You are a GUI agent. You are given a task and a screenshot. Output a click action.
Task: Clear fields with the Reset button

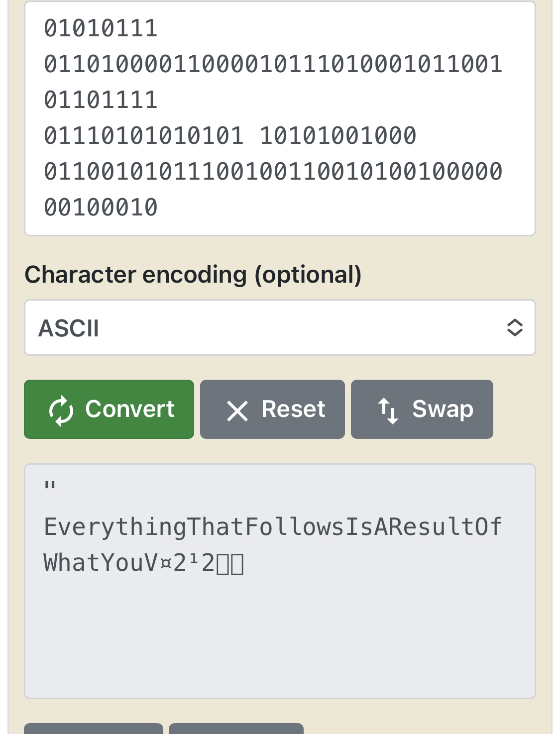click(272, 409)
